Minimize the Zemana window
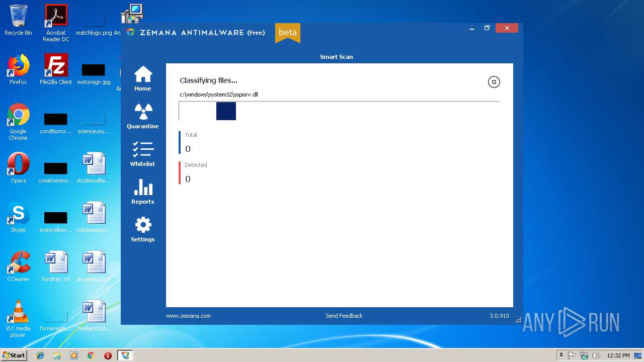 pyautogui.click(x=472, y=28)
